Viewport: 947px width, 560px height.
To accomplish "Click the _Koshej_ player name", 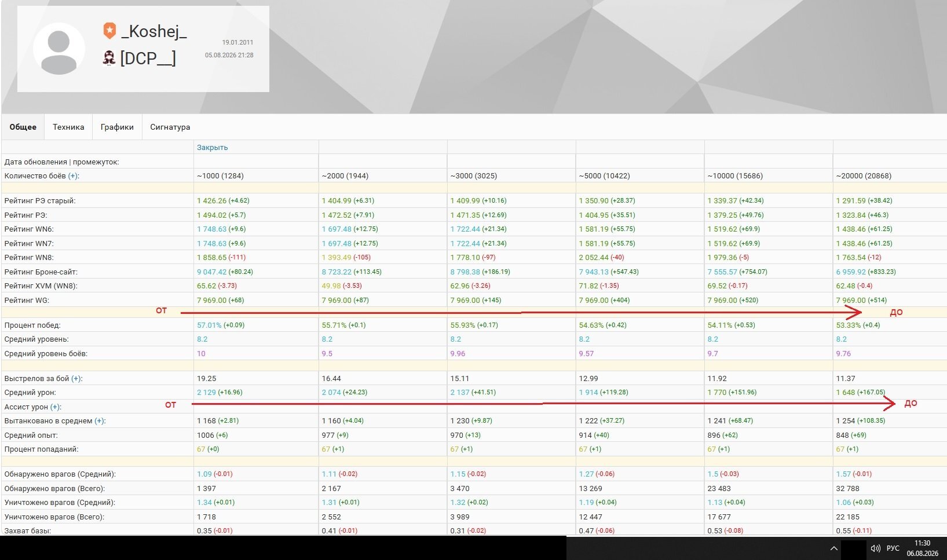I will 153,31.
